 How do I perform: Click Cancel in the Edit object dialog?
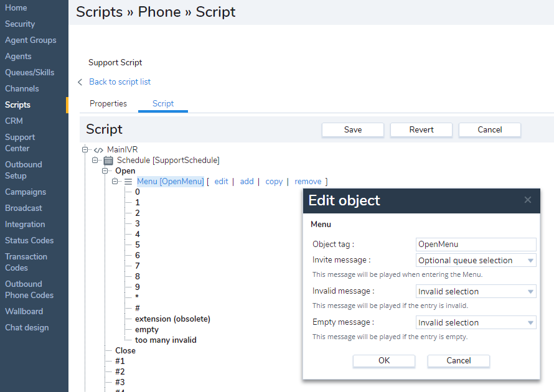459,360
